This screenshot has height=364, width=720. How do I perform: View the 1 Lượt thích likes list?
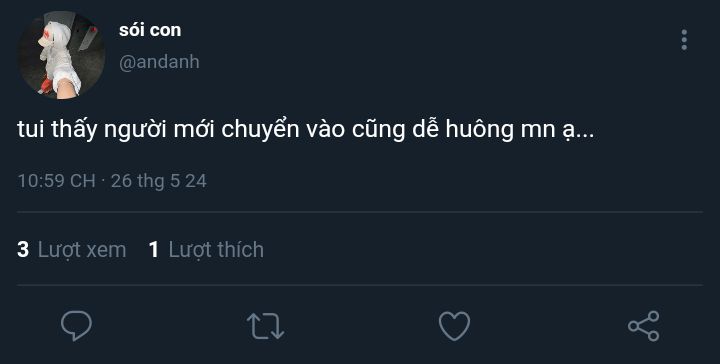pos(206,250)
